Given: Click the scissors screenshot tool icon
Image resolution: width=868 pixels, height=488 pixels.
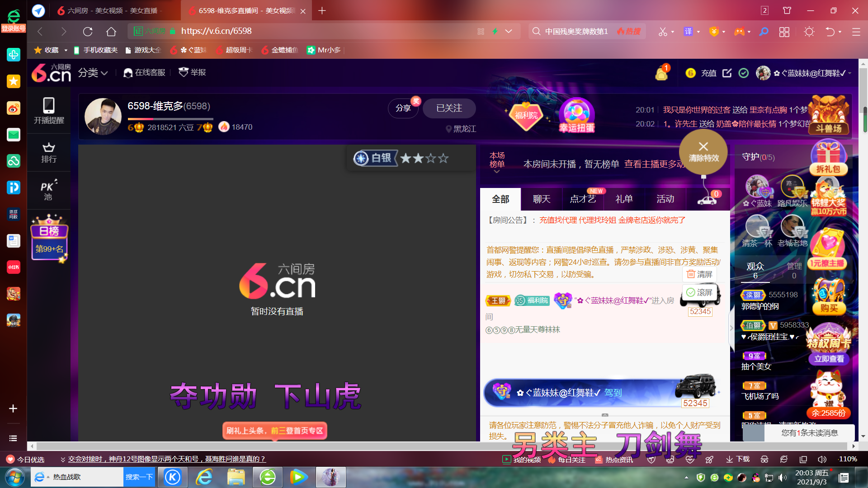Looking at the screenshot, I should 663,32.
